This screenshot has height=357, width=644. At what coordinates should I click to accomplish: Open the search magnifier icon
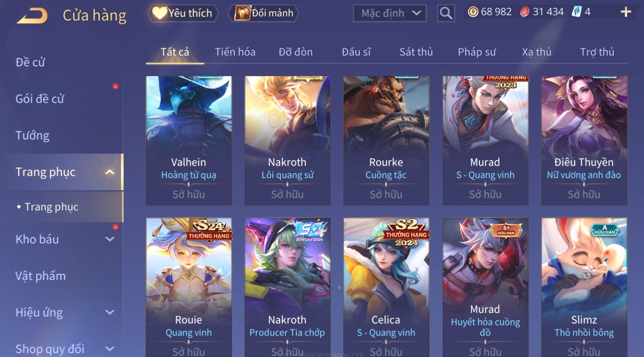pyautogui.click(x=446, y=13)
